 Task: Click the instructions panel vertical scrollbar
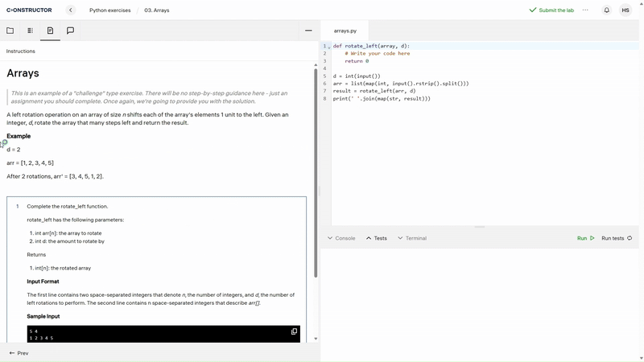316,173
